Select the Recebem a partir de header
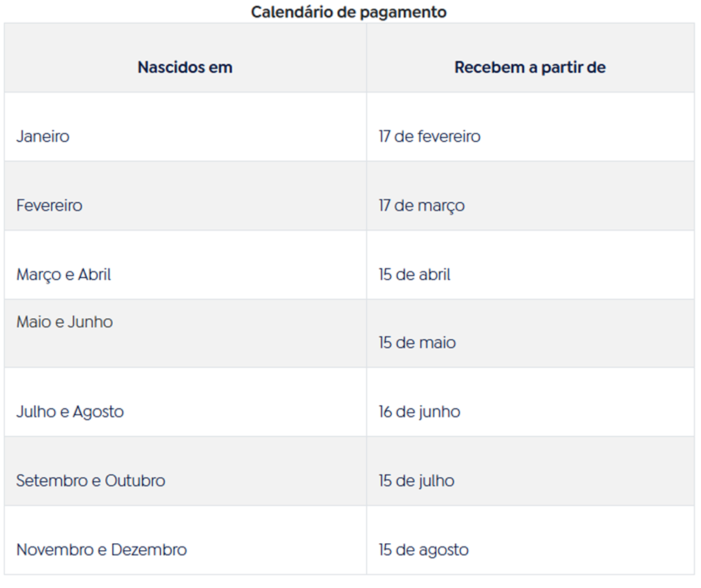Screen dimensions: 701x588 click(x=529, y=67)
